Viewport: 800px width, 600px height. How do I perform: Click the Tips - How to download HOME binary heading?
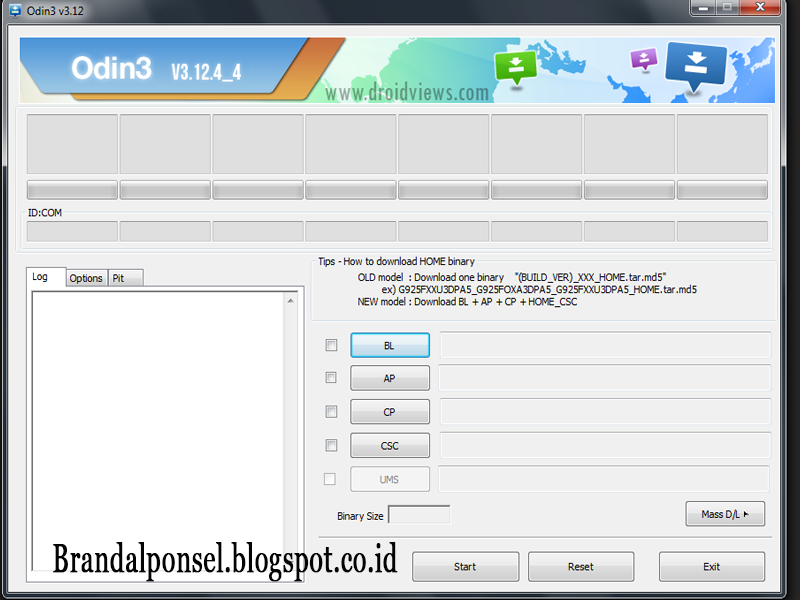click(x=396, y=261)
